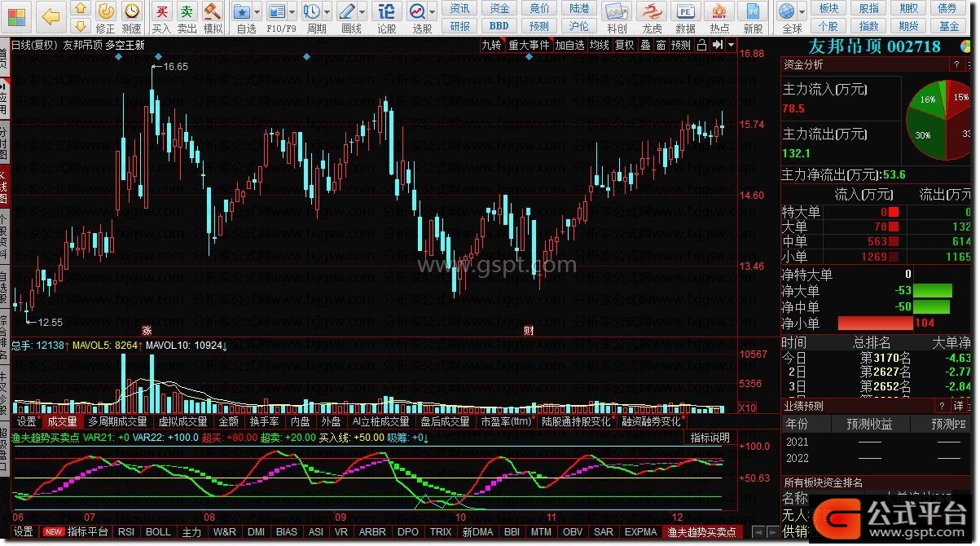Open the 热点 hot topics icon
The image size is (980, 546).
[x=720, y=11]
